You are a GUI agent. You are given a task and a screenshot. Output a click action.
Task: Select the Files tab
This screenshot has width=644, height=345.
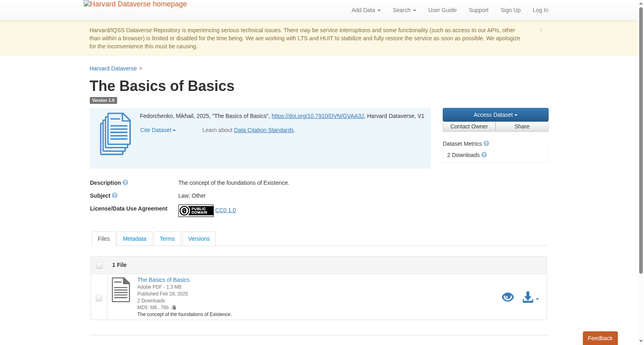[104, 239]
